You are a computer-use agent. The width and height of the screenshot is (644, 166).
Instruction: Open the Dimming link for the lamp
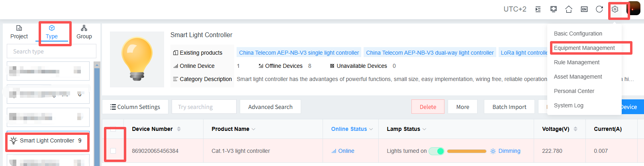click(509, 151)
